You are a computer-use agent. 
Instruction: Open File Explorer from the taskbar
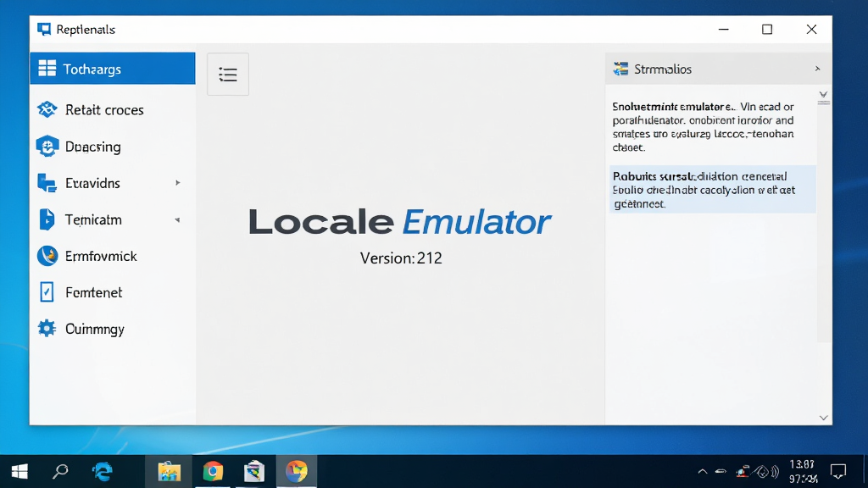(x=169, y=471)
